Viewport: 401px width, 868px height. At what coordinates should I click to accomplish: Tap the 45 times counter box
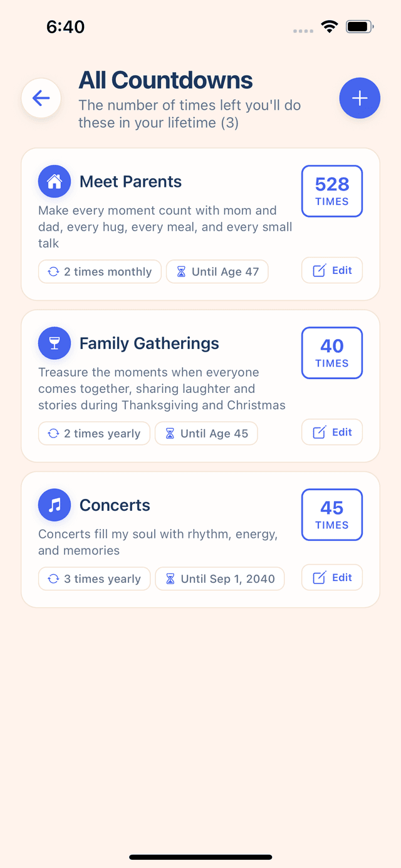[x=332, y=515]
